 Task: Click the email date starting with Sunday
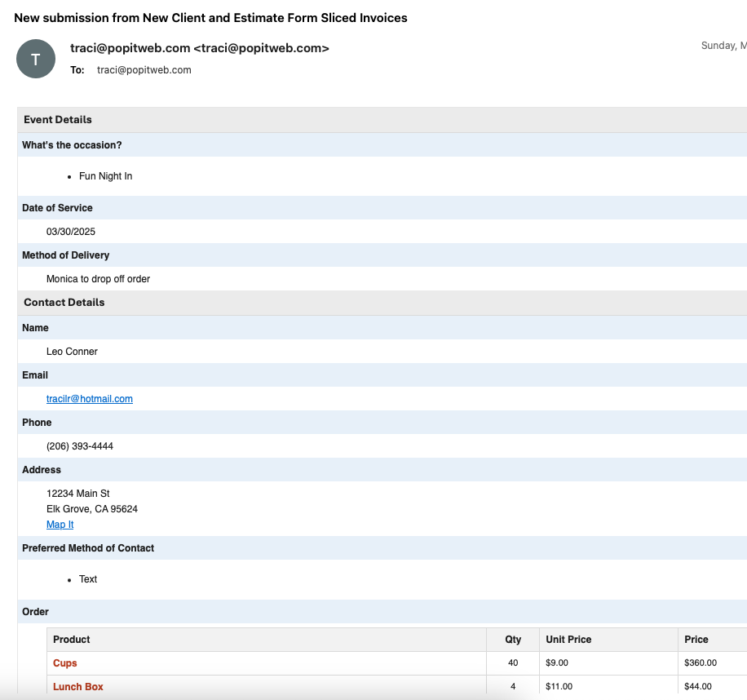click(723, 46)
